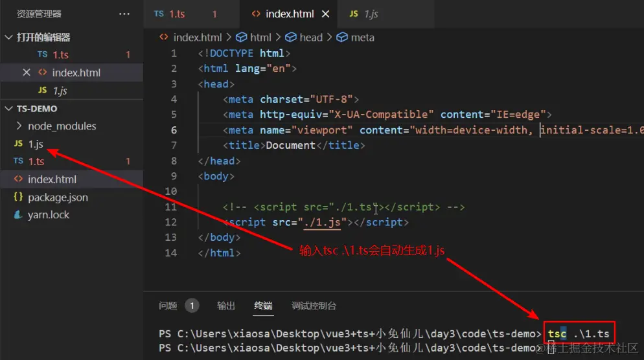Click the tsc .\1.ts terminal command
This screenshot has height=360, width=644.
point(579,333)
